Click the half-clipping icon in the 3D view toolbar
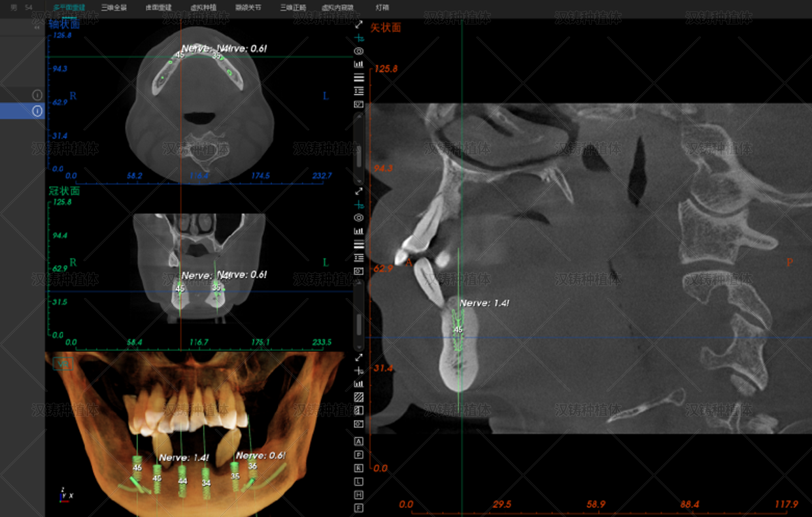This screenshot has width=812, height=517. coord(358,410)
